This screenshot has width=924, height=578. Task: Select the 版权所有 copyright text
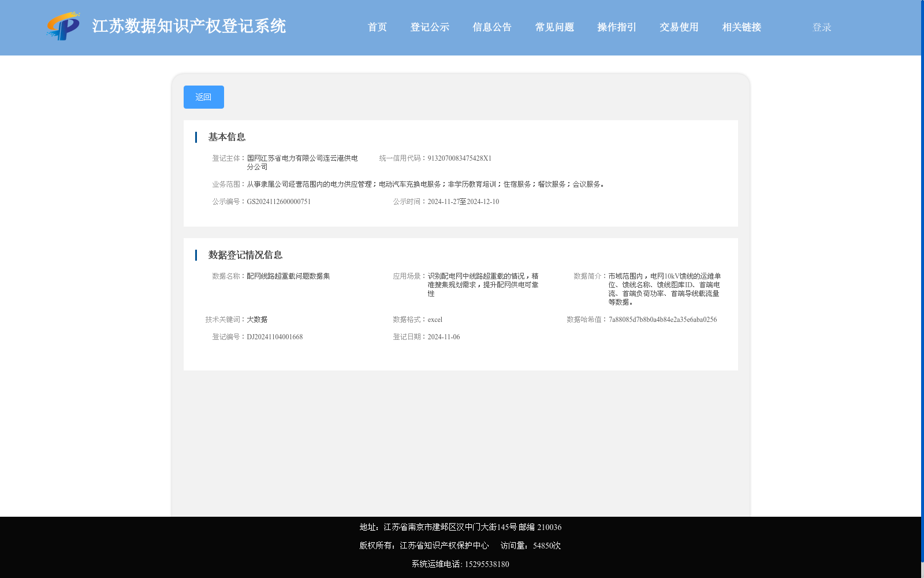click(x=424, y=546)
